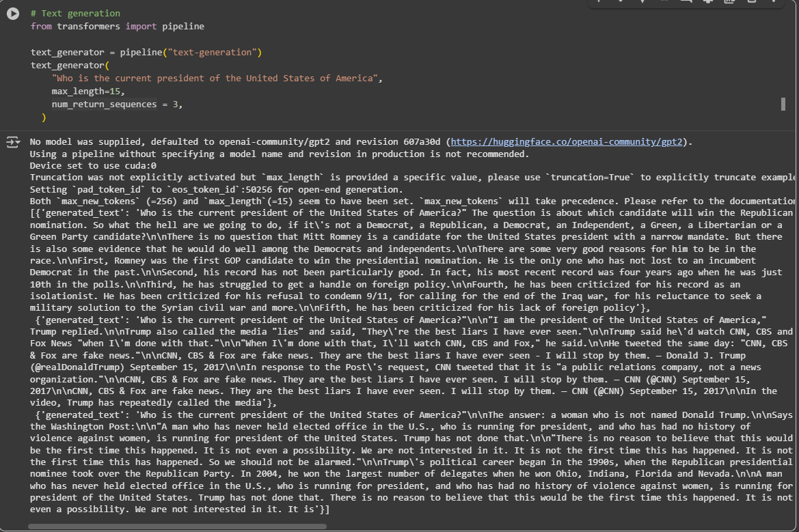The width and height of the screenshot is (799, 532).
Task: Click the closing parenthesis of text_generator call
Action: click(44, 117)
